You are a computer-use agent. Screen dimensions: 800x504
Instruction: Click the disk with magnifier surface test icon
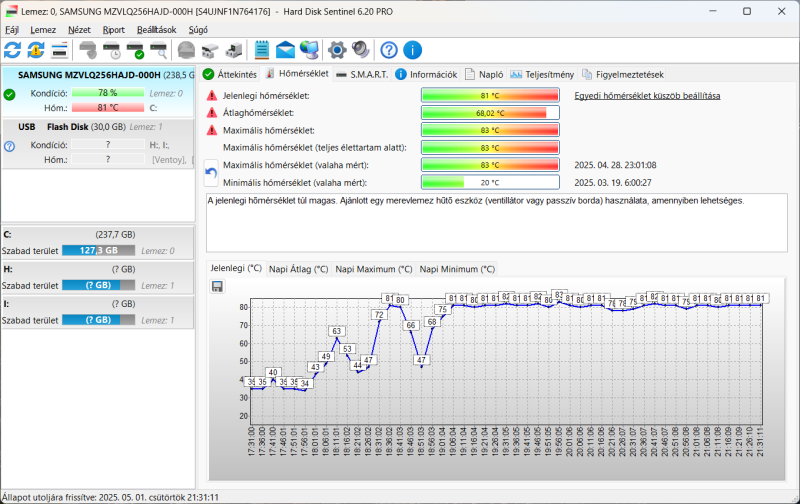click(159, 50)
